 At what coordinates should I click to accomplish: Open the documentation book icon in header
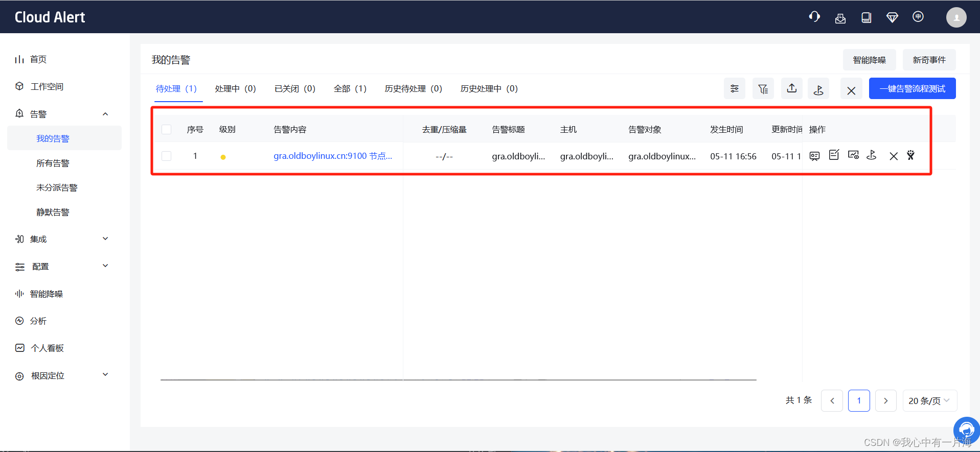(866, 18)
